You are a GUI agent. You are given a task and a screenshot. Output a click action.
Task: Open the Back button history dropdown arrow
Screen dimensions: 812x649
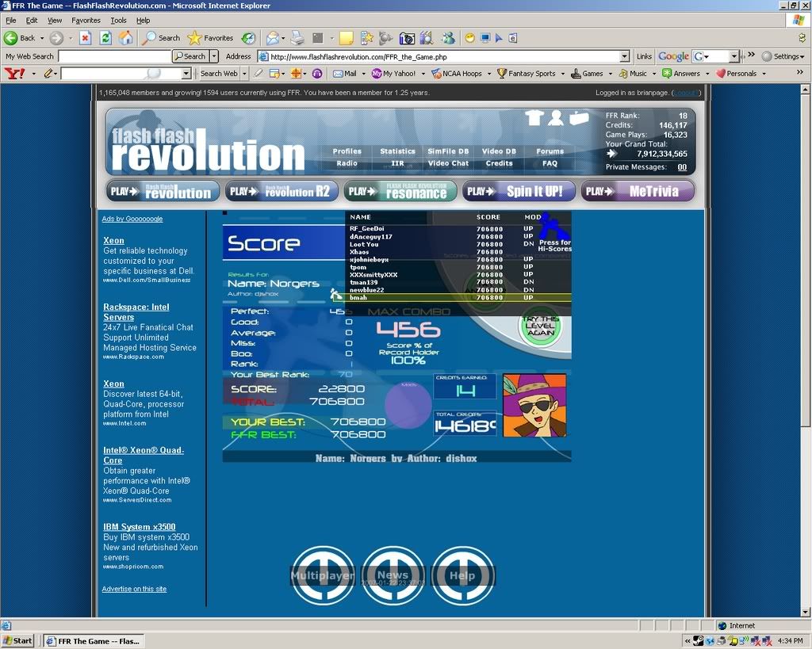click(42, 38)
